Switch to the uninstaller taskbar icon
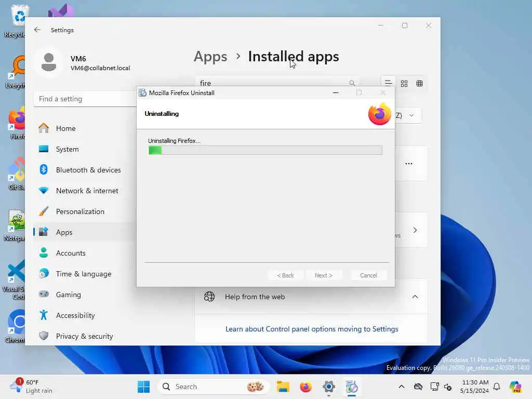532x399 pixels. tap(352, 387)
